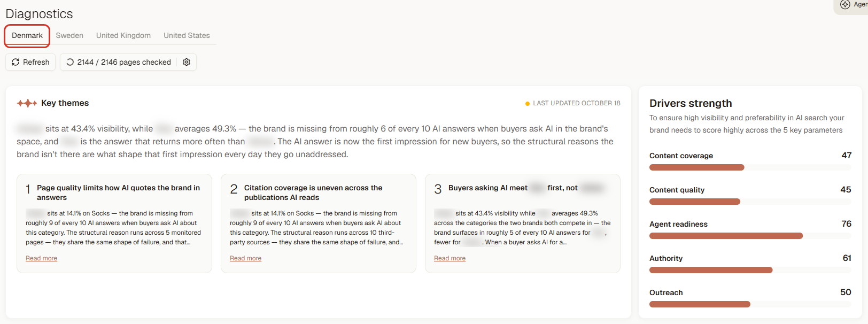The height and width of the screenshot is (324, 868).
Task: Switch to the United States tab
Action: click(187, 35)
